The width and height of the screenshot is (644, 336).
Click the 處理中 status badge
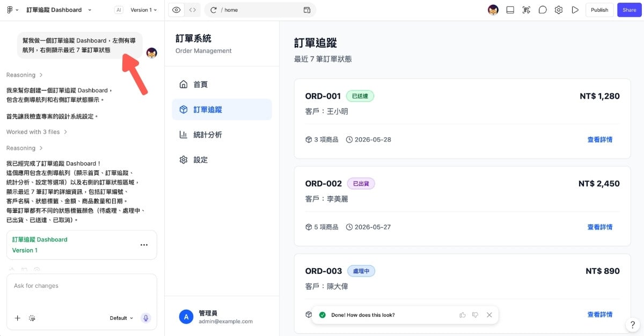[x=361, y=271]
